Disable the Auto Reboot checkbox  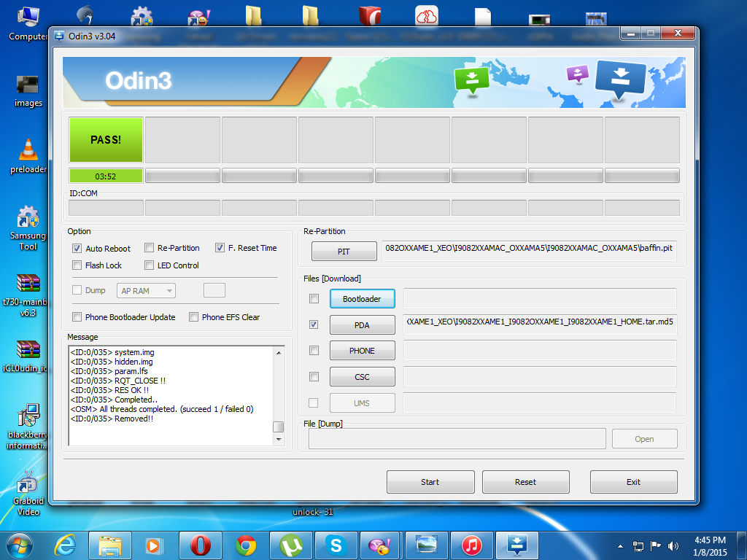(x=77, y=249)
